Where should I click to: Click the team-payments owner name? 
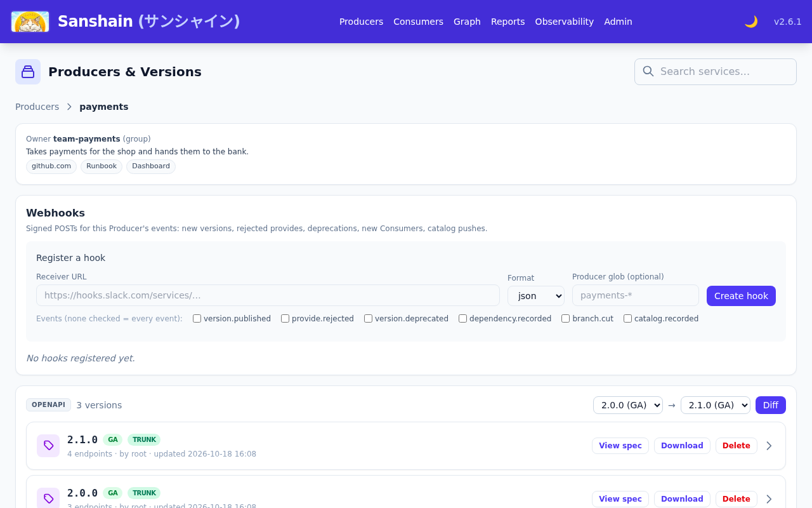87,138
